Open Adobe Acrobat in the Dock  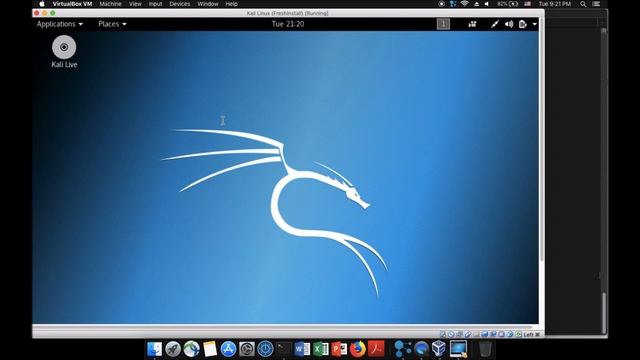pos(376,349)
